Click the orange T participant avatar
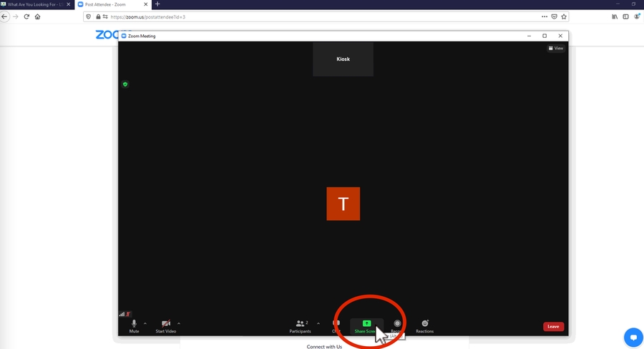This screenshot has width=644, height=349. pos(343,204)
